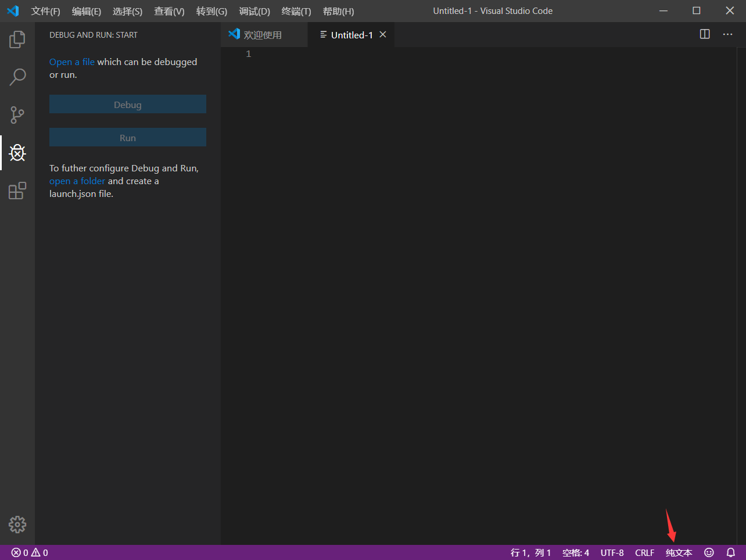Open the 文件(F) menu

click(45, 11)
